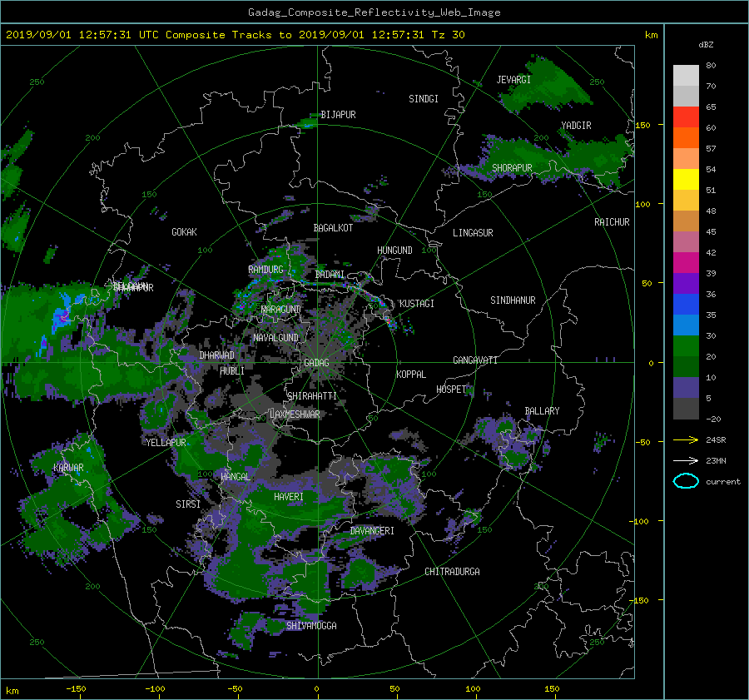The width and height of the screenshot is (749, 700).
Task: Click the 24SR yellow arrow legend icon
Action: [x=686, y=440]
